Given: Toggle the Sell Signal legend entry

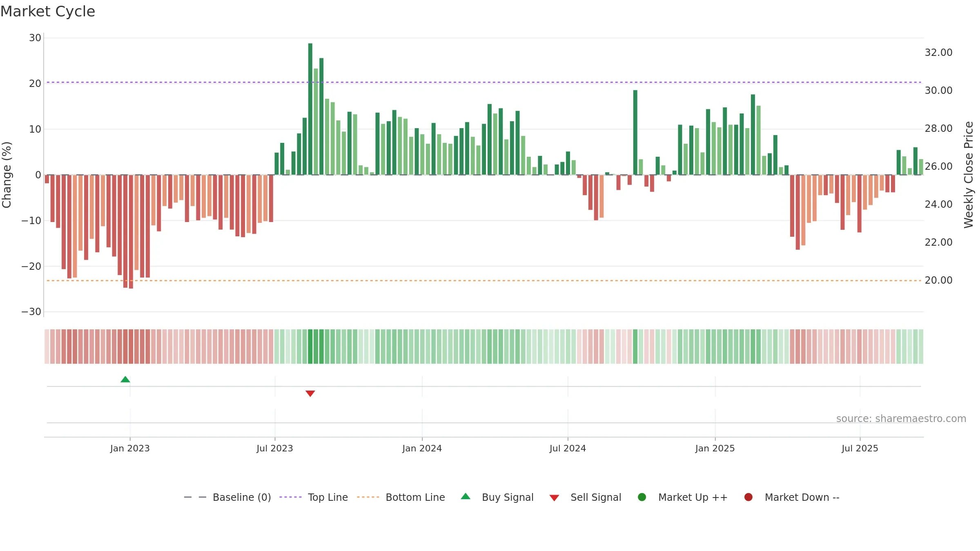Looking at the screenshot, I should (x=585, y=497).
